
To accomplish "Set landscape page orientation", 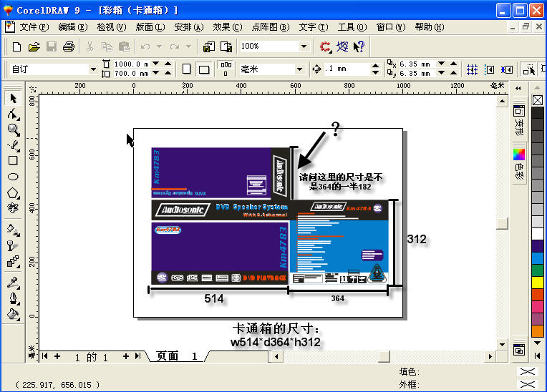I will coord(204,69).
